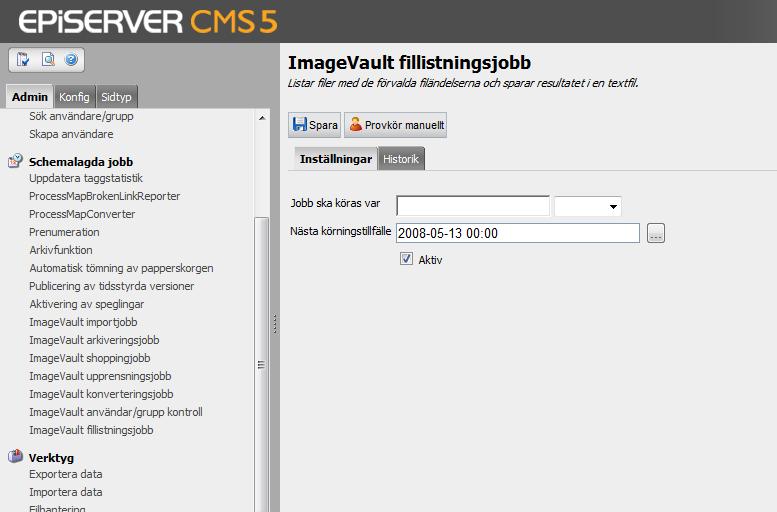Open the interval unit dropdown
777x512 pixels.
tap(588, 206)
